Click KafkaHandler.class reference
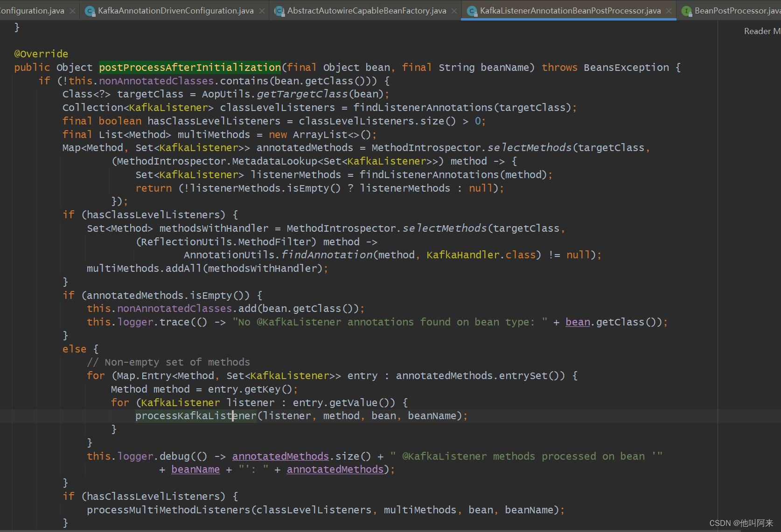Image resolution: width=781 pixels, height=532 pixels. [x=481, y=255]
